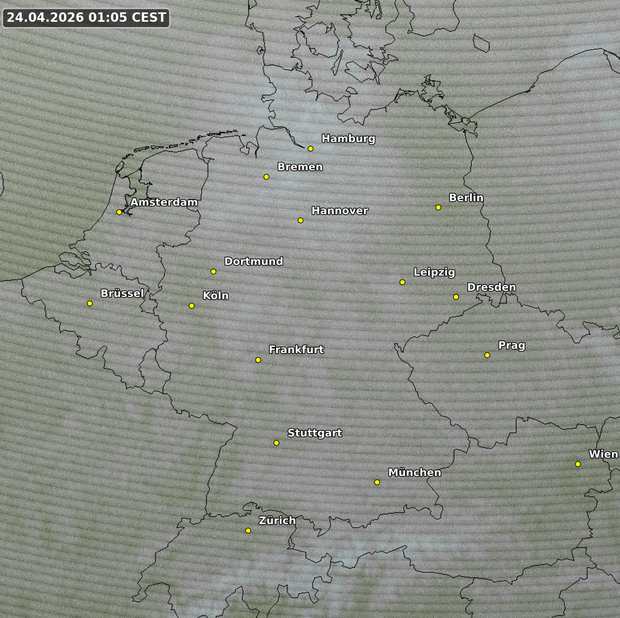Screen dimensions: 620x618
Task: Click the Dresden text label
Action: click(x=491, y=287)
